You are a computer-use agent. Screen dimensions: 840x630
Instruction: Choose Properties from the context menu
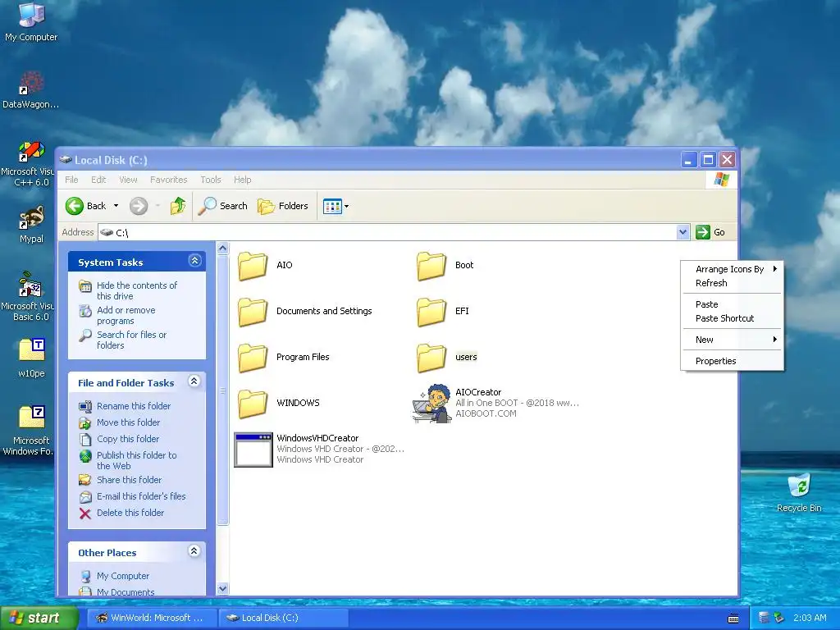click(x=733, y=361)
